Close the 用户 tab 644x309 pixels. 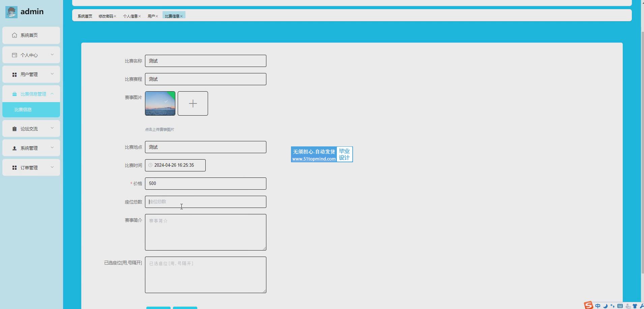tap(157, 16)
